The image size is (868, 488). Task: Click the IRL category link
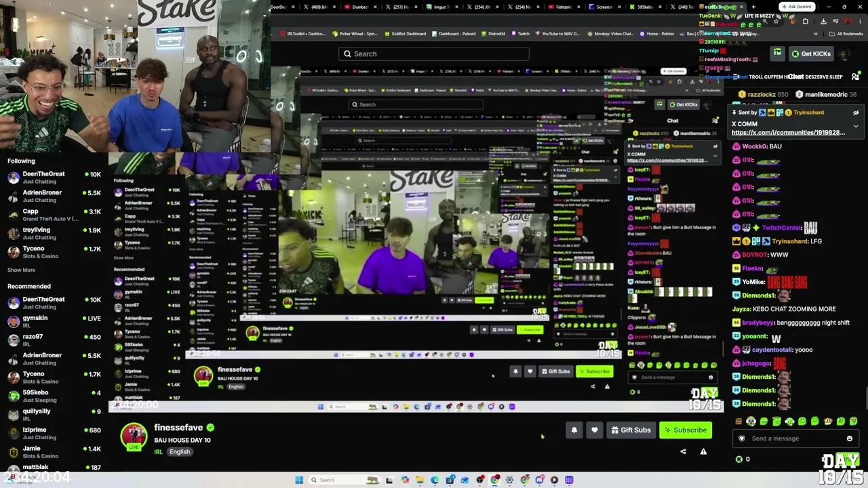(x=158, y=452)
